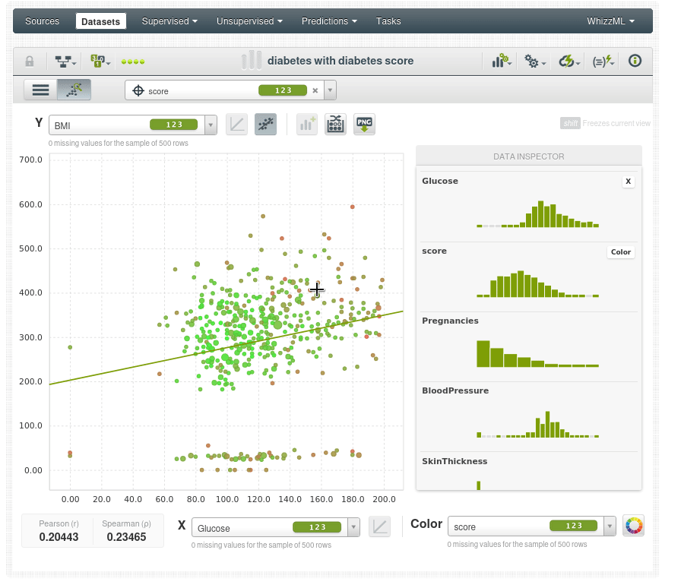Go to the Tasks tab
This screenshot has height=588, width=700.
click(x=388, y=21)
